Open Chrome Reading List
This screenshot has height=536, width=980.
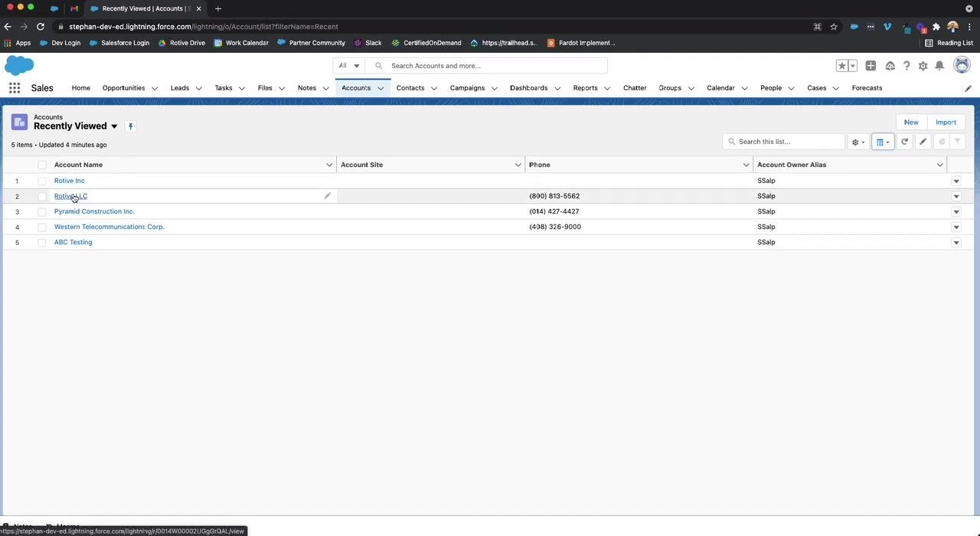point(949,43)
